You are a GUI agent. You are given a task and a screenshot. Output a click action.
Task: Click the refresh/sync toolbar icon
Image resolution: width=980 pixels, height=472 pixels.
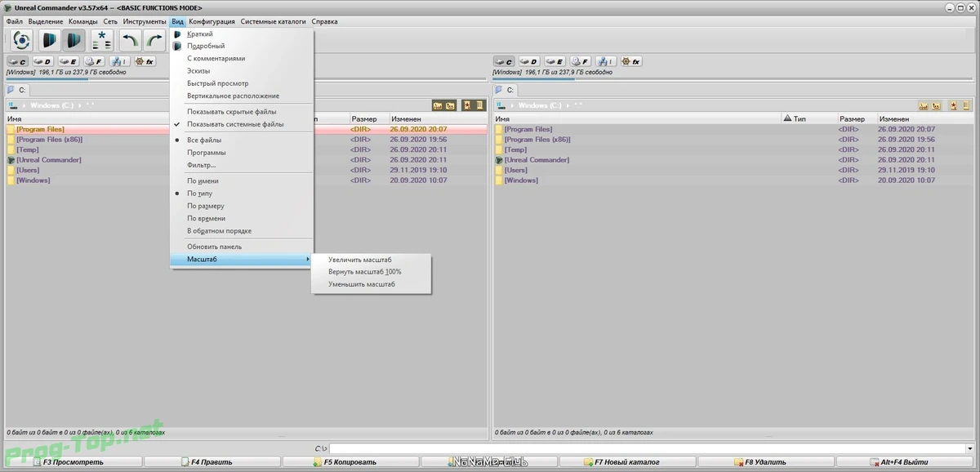pyautogui.click(x=22, y=40)
